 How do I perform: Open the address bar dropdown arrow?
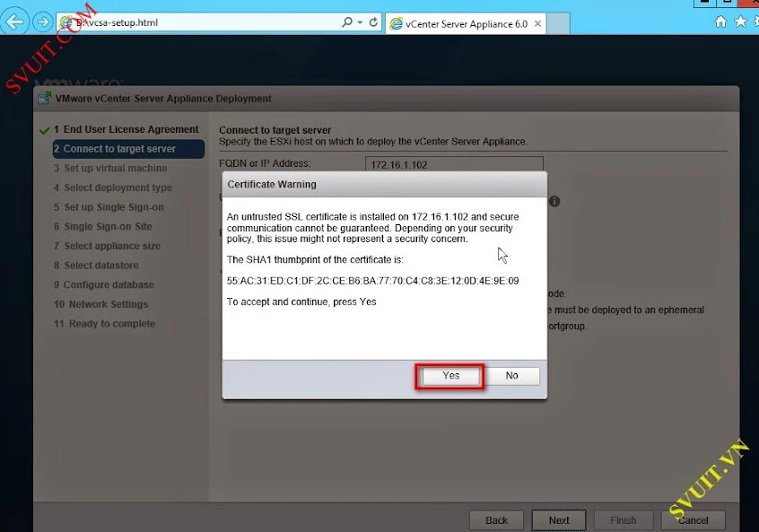click(360, 22)
